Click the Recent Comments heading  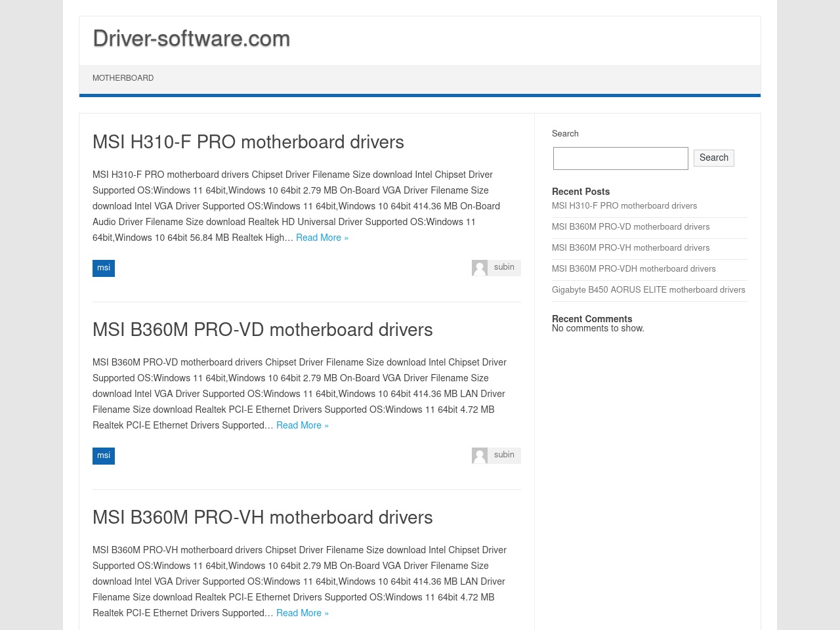[x=592, y=319]
